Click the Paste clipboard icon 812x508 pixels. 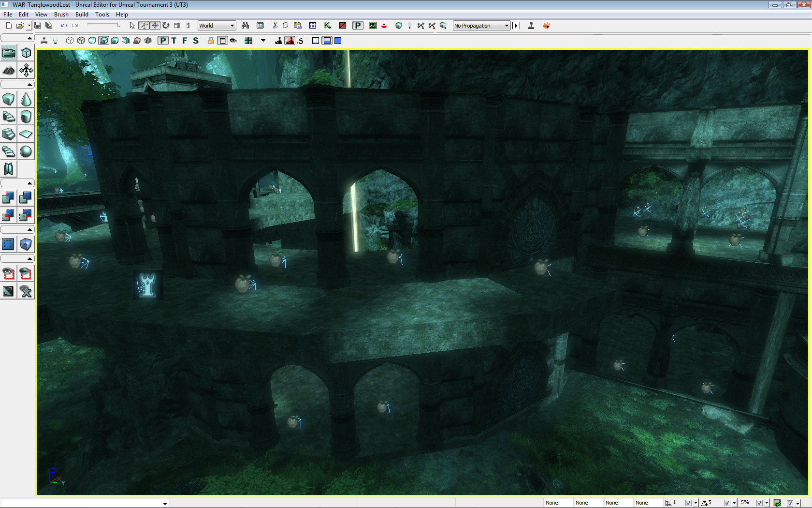click(298, 26)
